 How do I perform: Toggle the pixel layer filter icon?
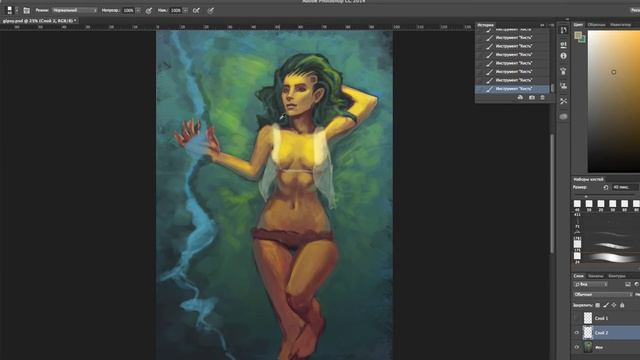click(x=628, y=284)
